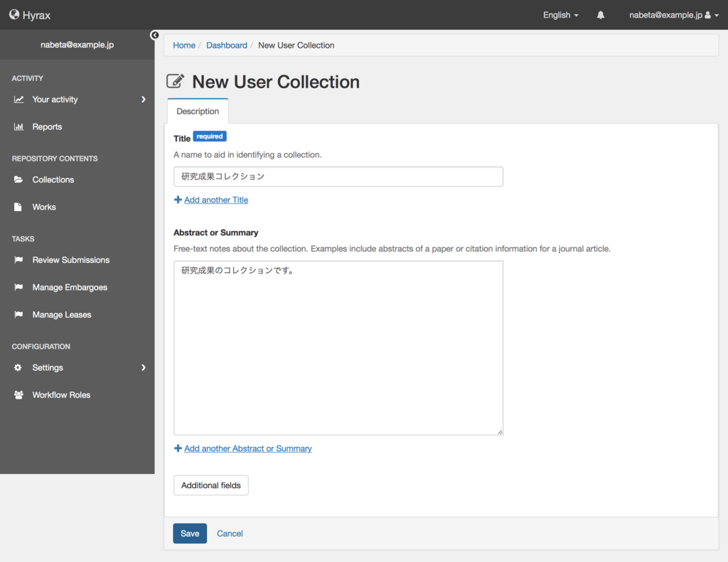Image resolution: width=728 pixels, height=562 pixels.
Task: Click the Cancel link
Action: coord(230,534)
